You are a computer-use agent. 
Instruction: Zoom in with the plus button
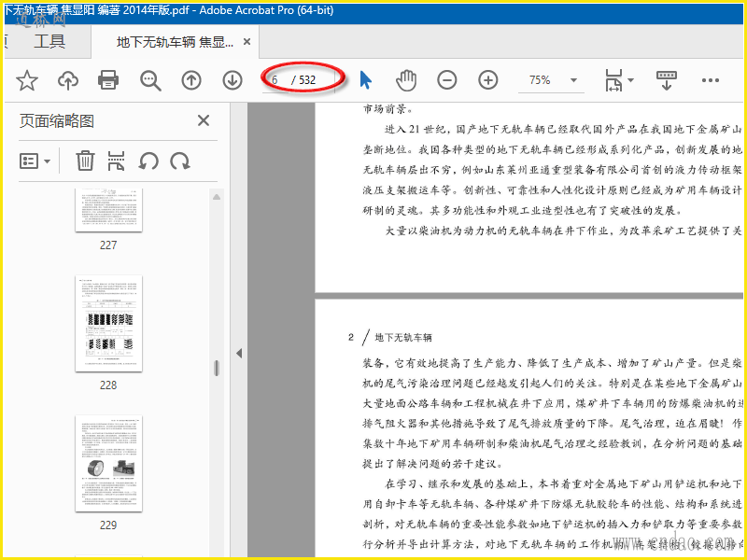(x=487, y=80)
